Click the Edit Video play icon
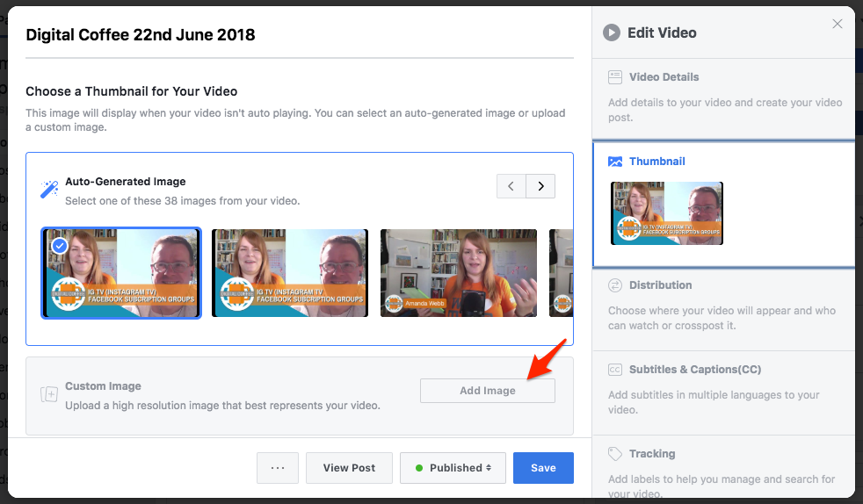The width and height of the screenshot is (863, 504). pyautogui.click(x=611, y=32)
